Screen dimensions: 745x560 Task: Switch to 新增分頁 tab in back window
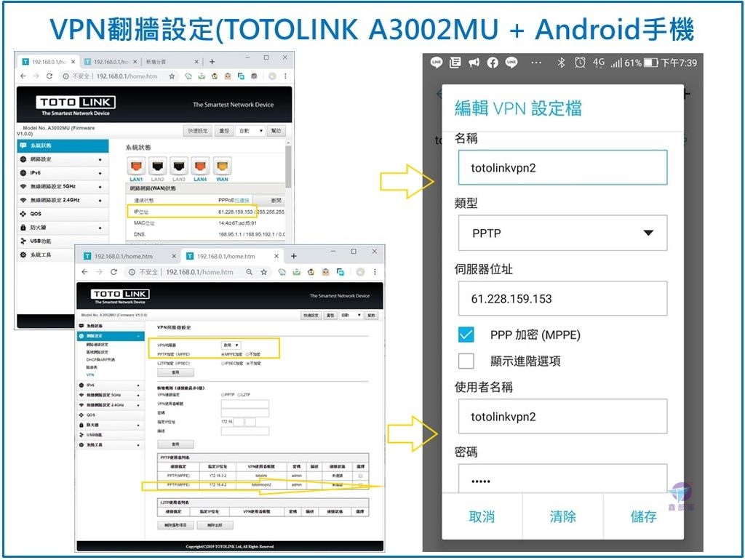(x=171, y=62)
